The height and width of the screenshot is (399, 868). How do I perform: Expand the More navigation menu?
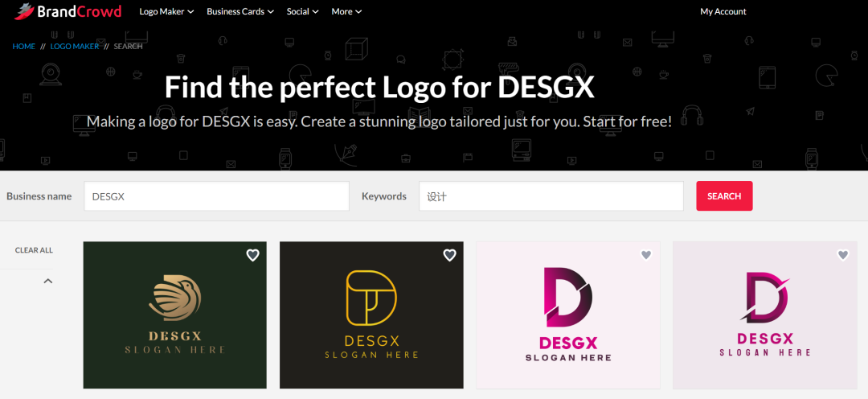[346, 11]
